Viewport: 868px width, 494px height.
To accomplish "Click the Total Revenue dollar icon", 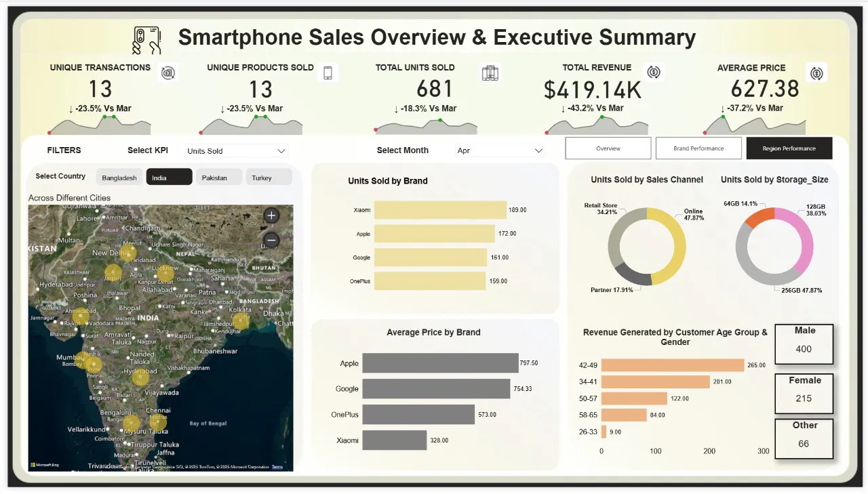I will [x=654, y=72].
